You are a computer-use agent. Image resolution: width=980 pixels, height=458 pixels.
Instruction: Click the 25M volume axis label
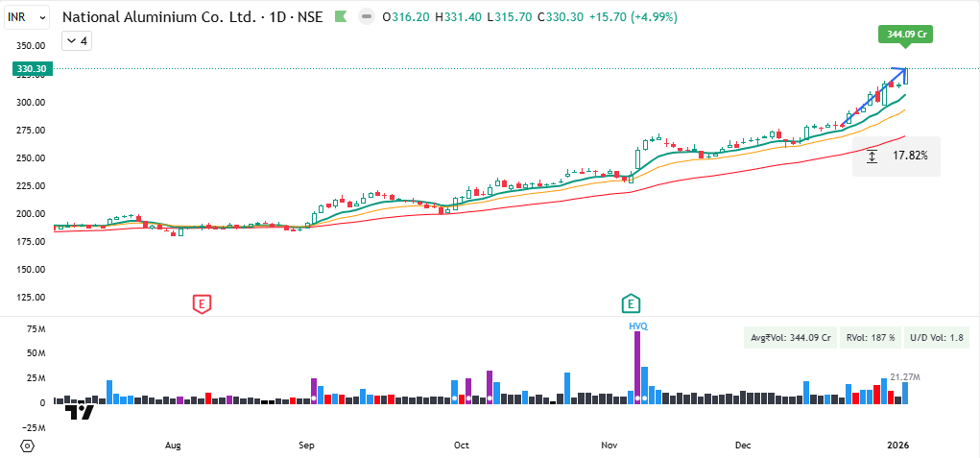coord(36,378)
